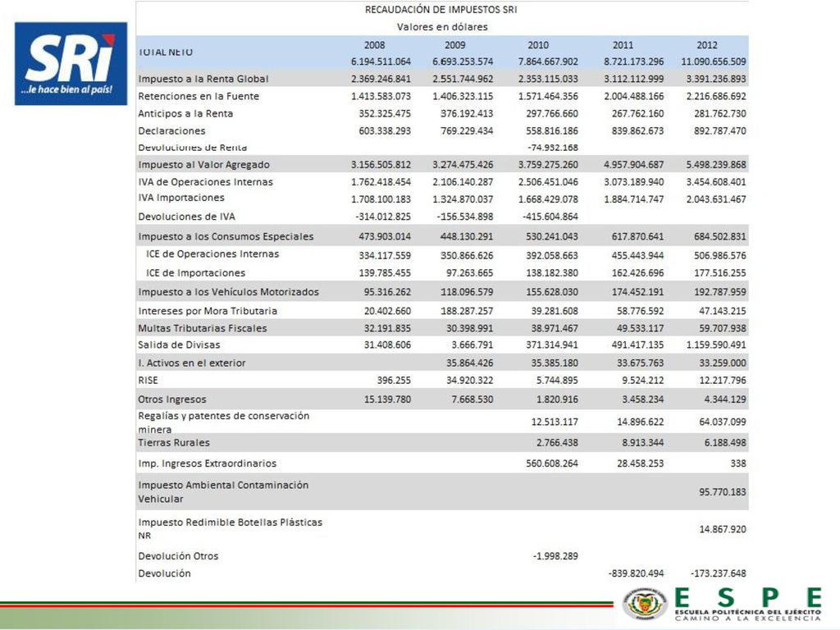Click the 'ICE de Importaciones' label
Viewport: 840px width, 630px height.
click(195, 272)
